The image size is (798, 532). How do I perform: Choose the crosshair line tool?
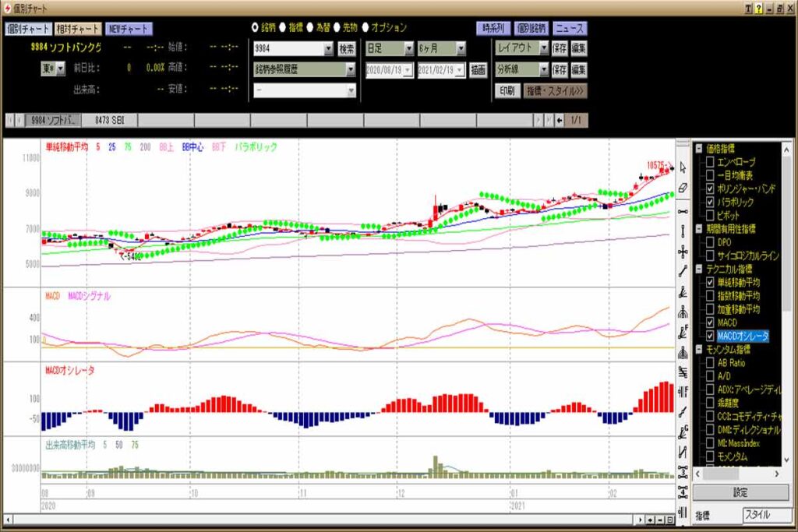click(683, 251)
